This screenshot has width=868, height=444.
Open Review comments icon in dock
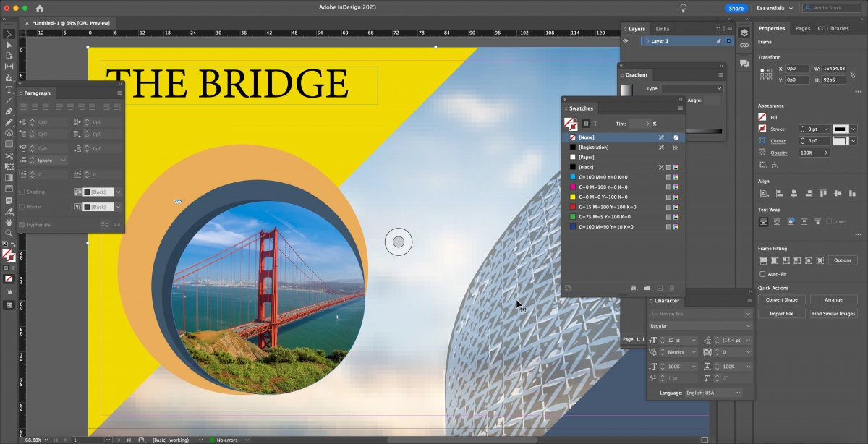click(x=744, y=64)
